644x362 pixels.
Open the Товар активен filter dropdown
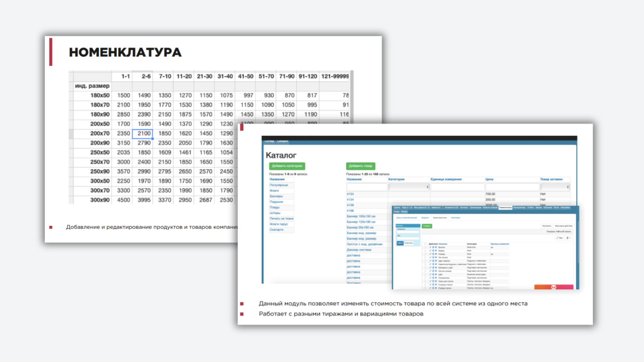tap(555, 187)
